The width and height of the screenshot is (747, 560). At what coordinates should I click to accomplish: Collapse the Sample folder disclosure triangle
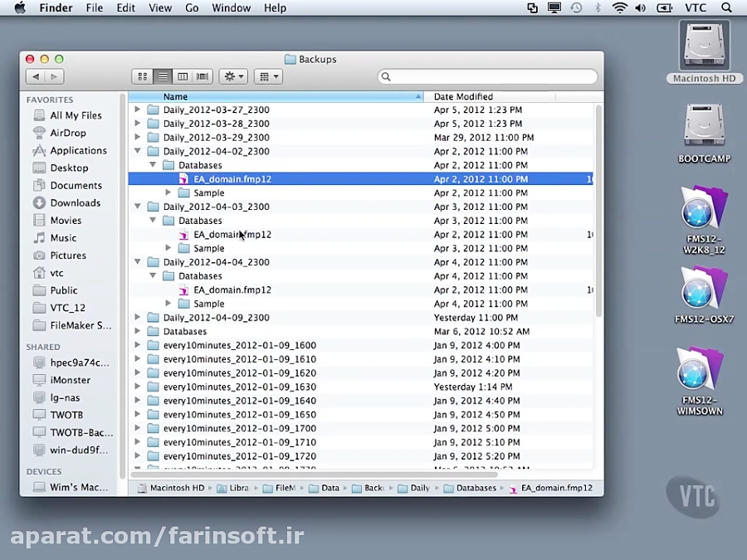click(x=168, y=192)
